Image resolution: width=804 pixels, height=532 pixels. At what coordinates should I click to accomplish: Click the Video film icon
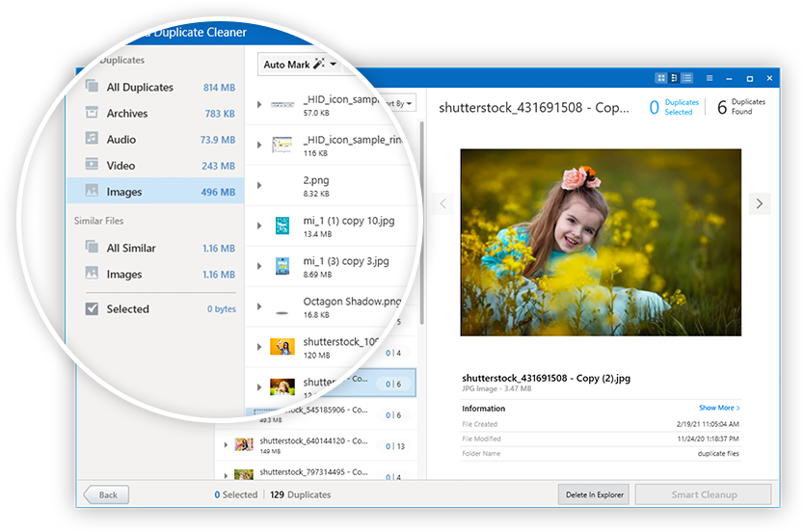[92, 165]
